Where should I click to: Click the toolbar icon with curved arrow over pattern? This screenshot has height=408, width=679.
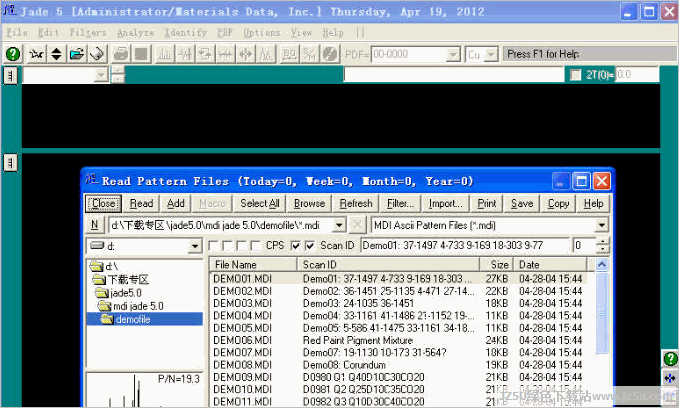(205, 54)
